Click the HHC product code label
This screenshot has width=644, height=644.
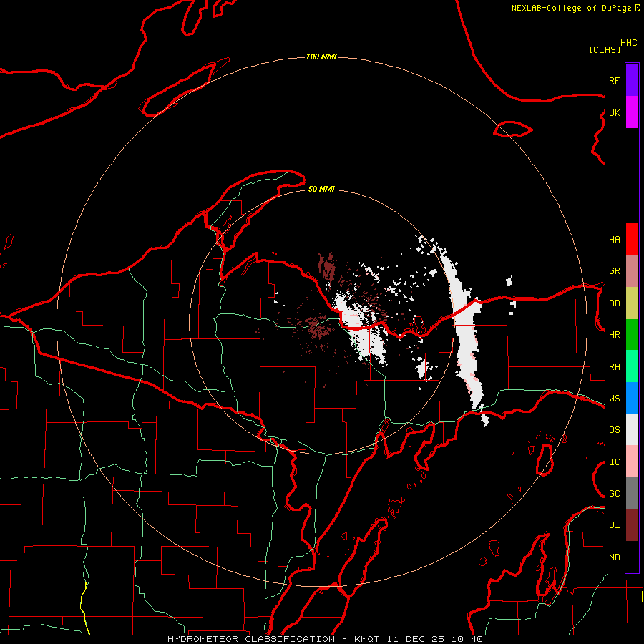tap(628, 43)
